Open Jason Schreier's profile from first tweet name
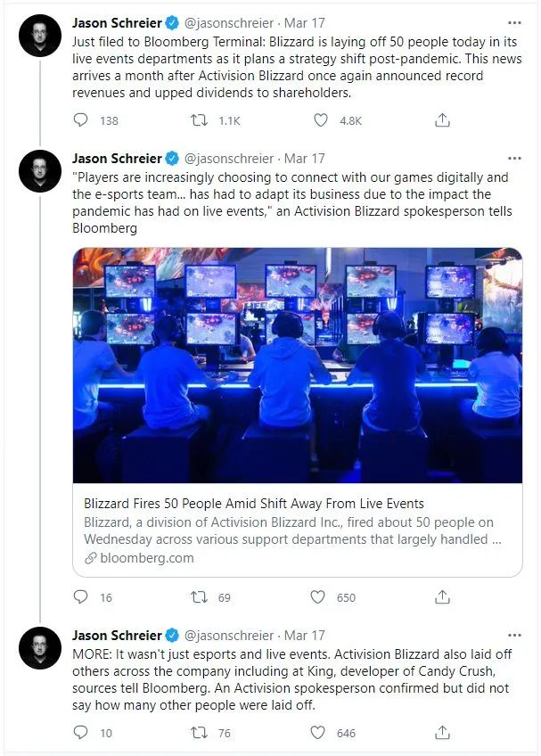The height and width of the screenshot is (756, 541). pyautogui.click(x=117, y=22)
